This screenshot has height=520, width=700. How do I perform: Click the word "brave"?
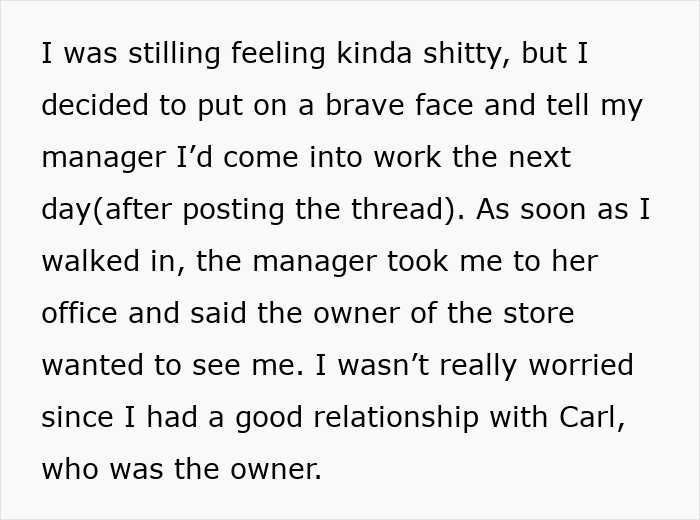click(345, 106)
